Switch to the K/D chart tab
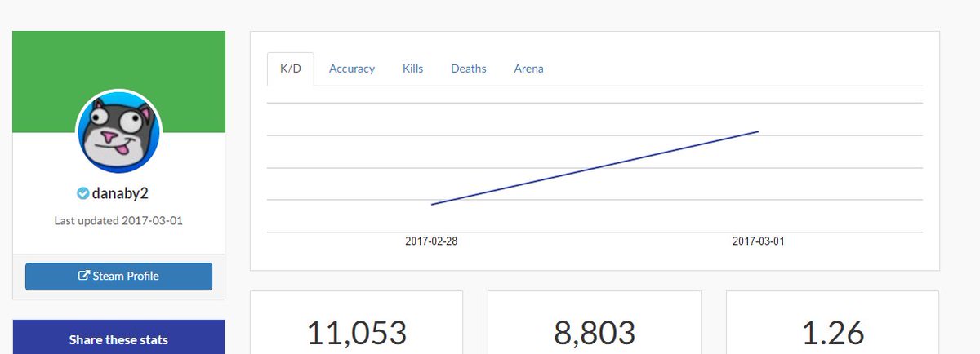980x354 pixels. pyautogui.click(x=291, y=69)
